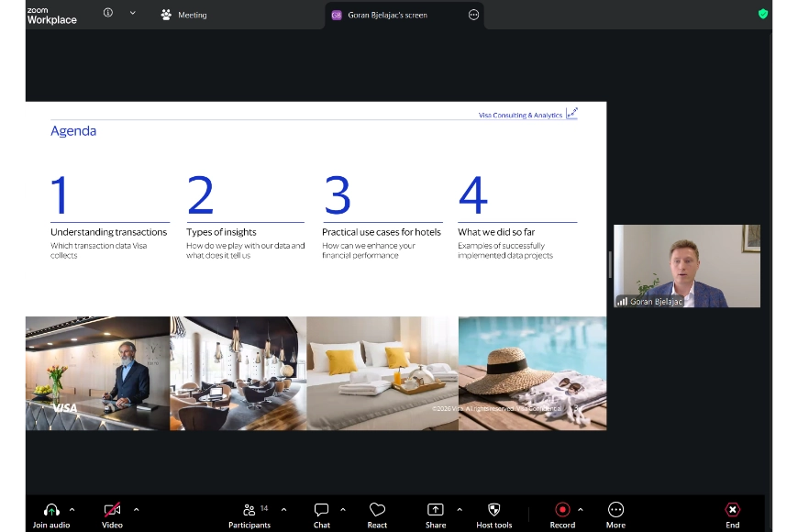Image resolution: width=798 pixels, height=532 pixels.
Task: Click the End meeting button
Action: 732,511
